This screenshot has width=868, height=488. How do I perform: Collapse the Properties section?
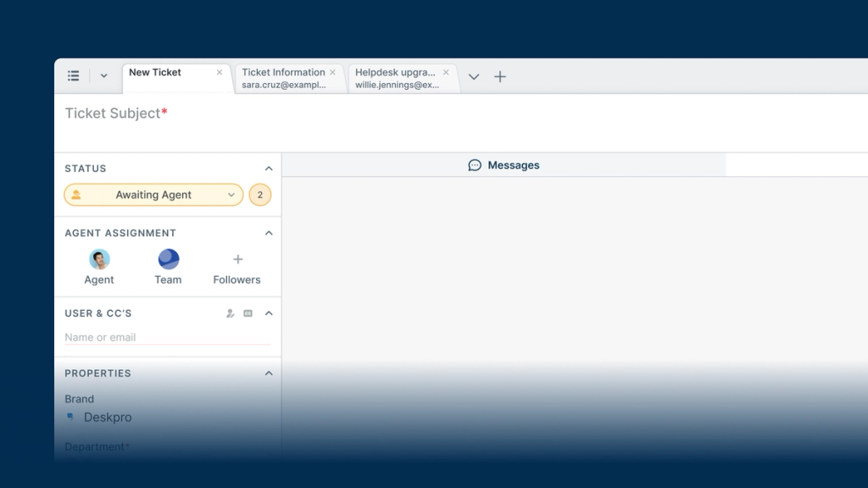[269, 374]
